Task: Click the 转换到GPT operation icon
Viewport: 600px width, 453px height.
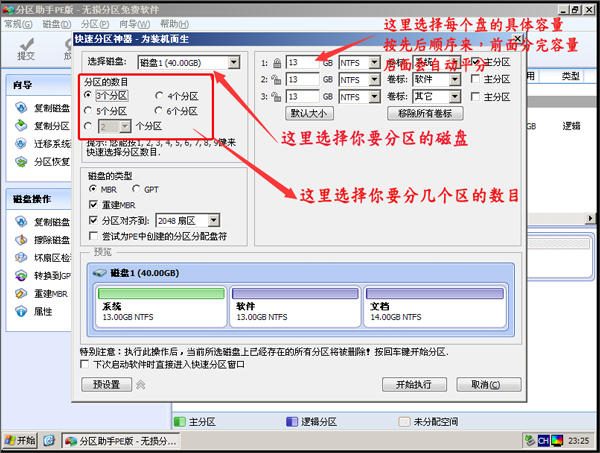Action: (21, 275)
